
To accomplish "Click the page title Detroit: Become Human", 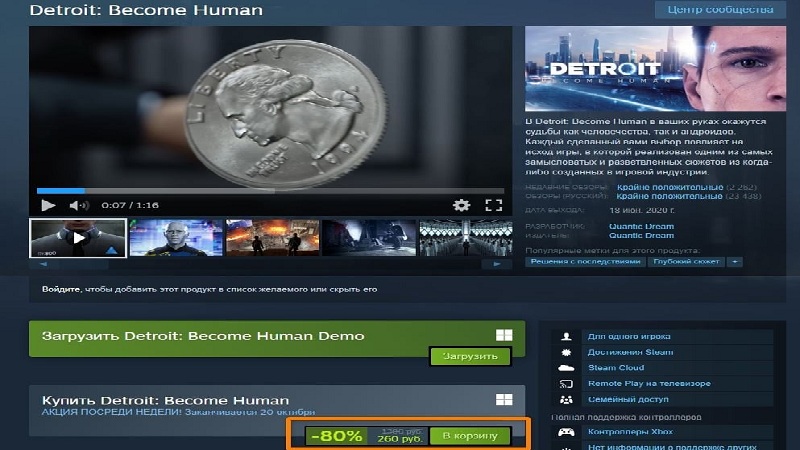I will click(x=146, y=10).
